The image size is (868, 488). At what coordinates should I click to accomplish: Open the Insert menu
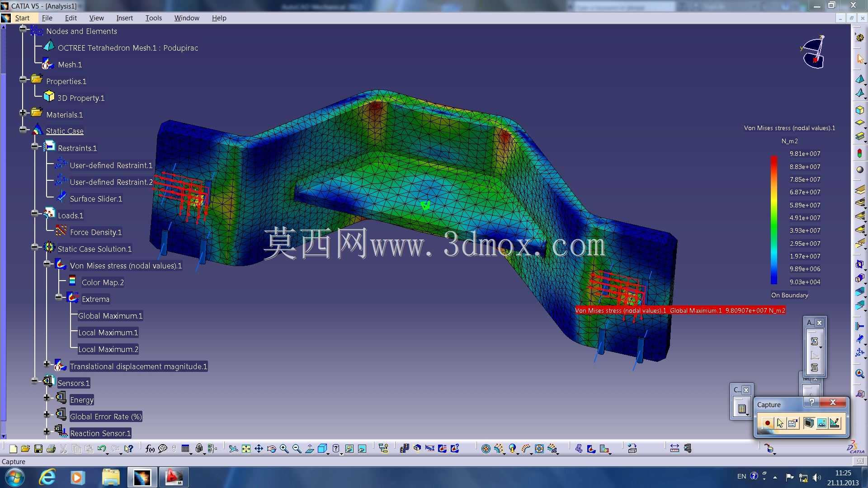[x=124, y=18]
